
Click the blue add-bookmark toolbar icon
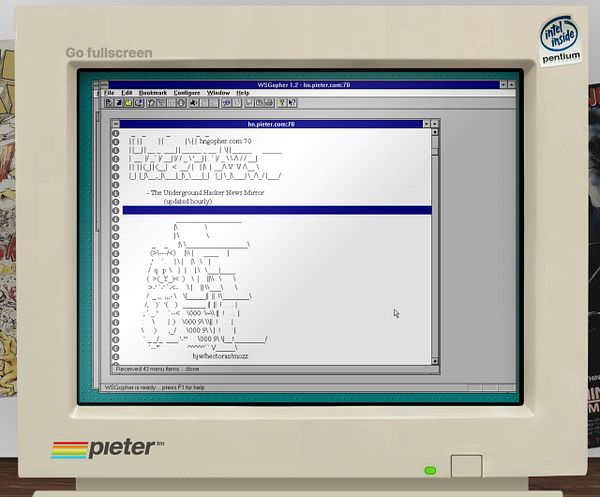[x=139, y=103]
